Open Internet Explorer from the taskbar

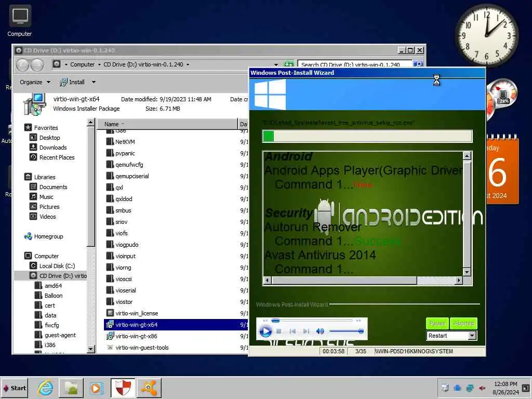[x=46, y=388]
